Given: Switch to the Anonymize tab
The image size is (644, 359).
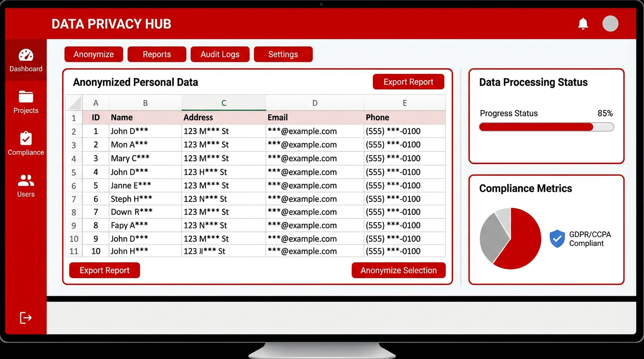Looking at the screenshot, I should (94, 54).
